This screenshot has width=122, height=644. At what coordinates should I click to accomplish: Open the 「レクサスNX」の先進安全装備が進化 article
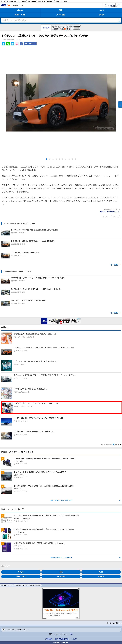(x=25, y=253)
